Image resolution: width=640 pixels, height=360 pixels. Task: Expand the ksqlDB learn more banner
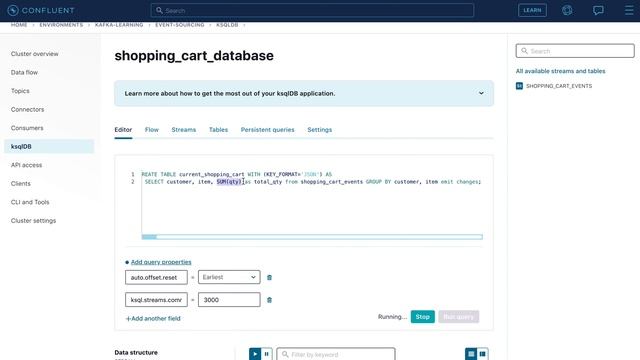pyautogui.click(x=481, y=93)
